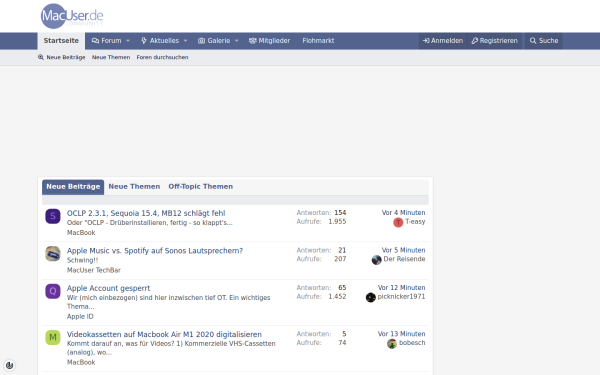Click the Der Reisende avatar icon

coord(377,260)
